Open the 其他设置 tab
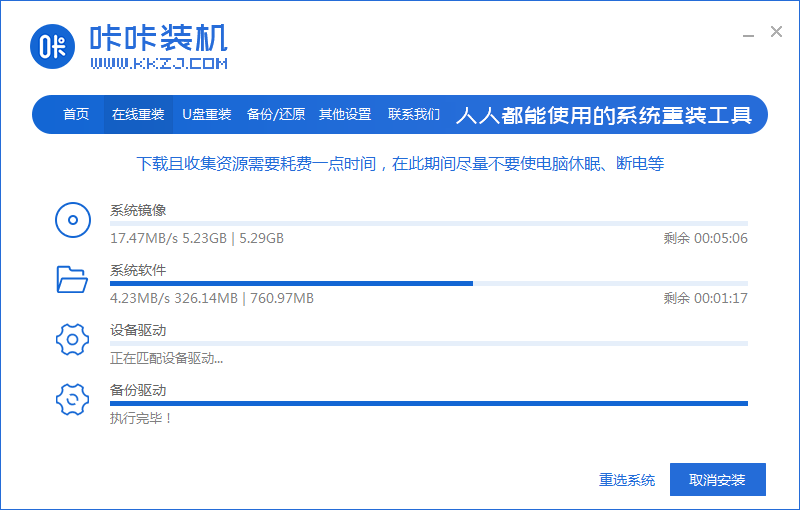800x510 pixels. 345,115
